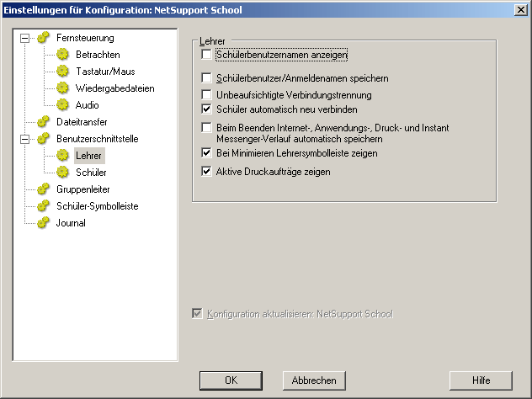This screenshot has width=532, height=399.
Task: Click the Audio gear icon
Action: point(61,105)
